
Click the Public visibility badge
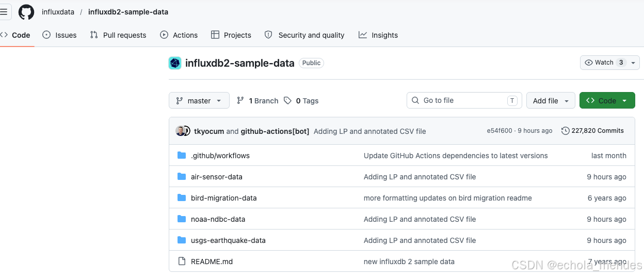click(x=311, y=63)
